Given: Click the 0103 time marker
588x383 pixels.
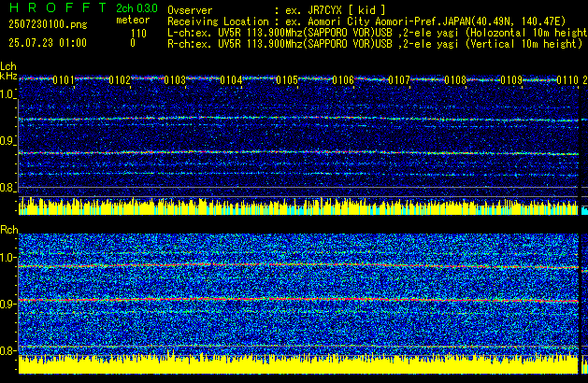Looking at the screenshot, I should 175,80.
